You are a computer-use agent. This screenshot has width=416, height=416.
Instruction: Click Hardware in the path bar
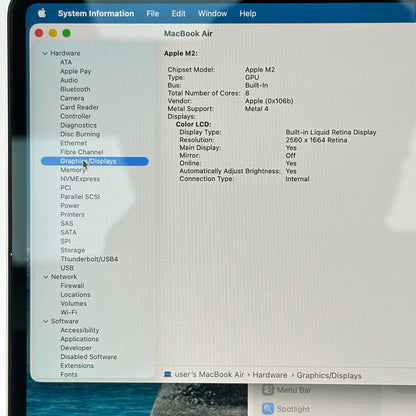tap(270, 375)
